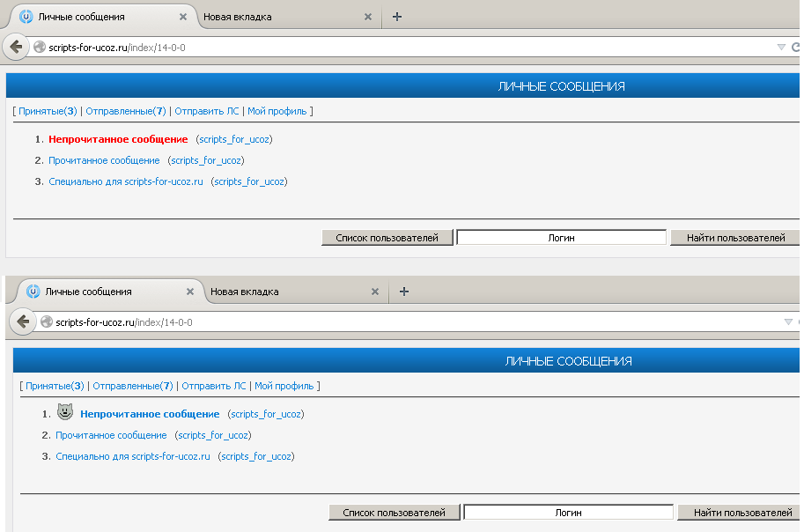Click 'Отправить ЛС' in the lower page

click(x=213, y=386)
